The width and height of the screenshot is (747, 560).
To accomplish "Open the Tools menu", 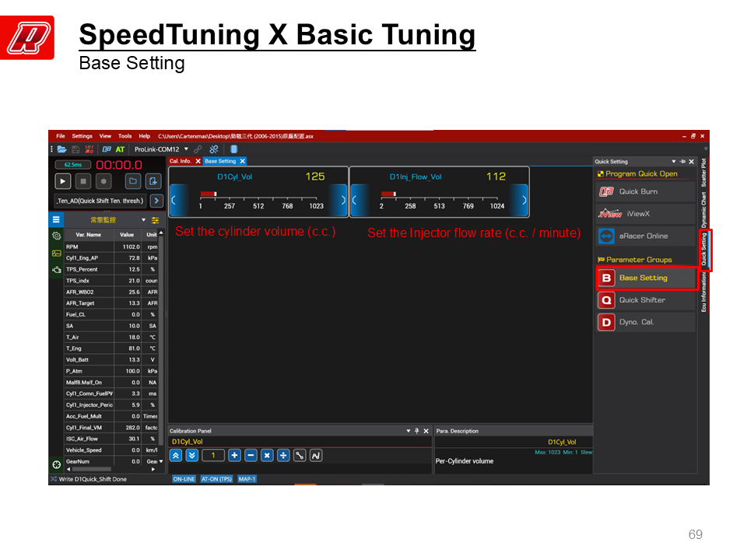I will tap(124, 135).
